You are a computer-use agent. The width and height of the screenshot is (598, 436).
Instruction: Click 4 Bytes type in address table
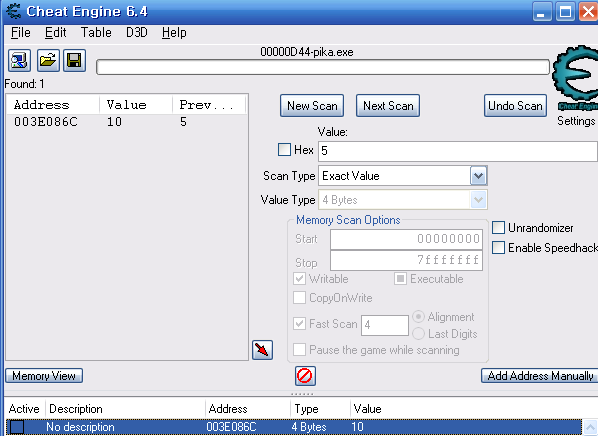(x=309, y=427)
